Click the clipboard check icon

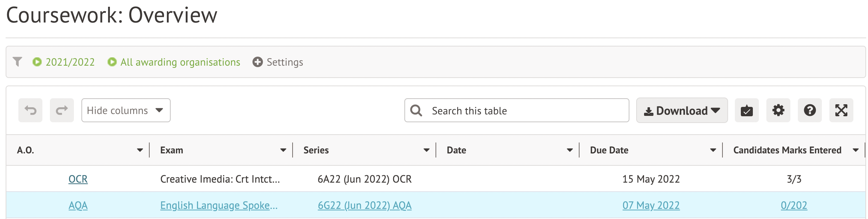746,110
